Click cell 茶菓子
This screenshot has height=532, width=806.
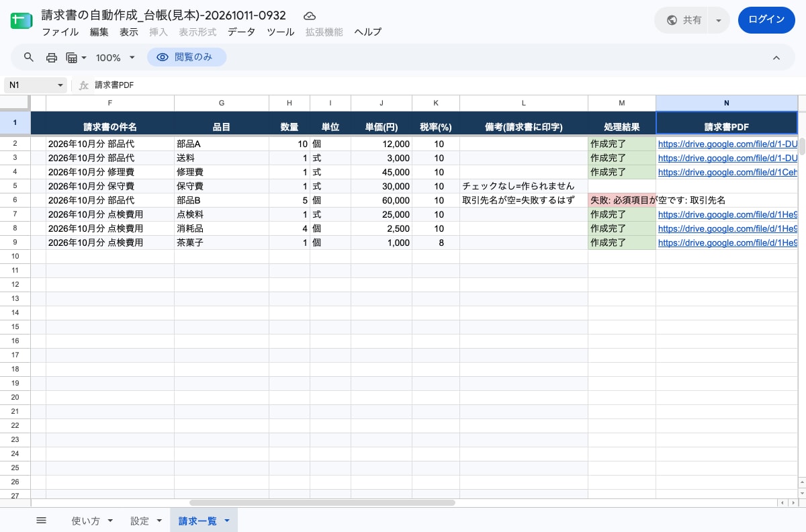coord(222,242)
